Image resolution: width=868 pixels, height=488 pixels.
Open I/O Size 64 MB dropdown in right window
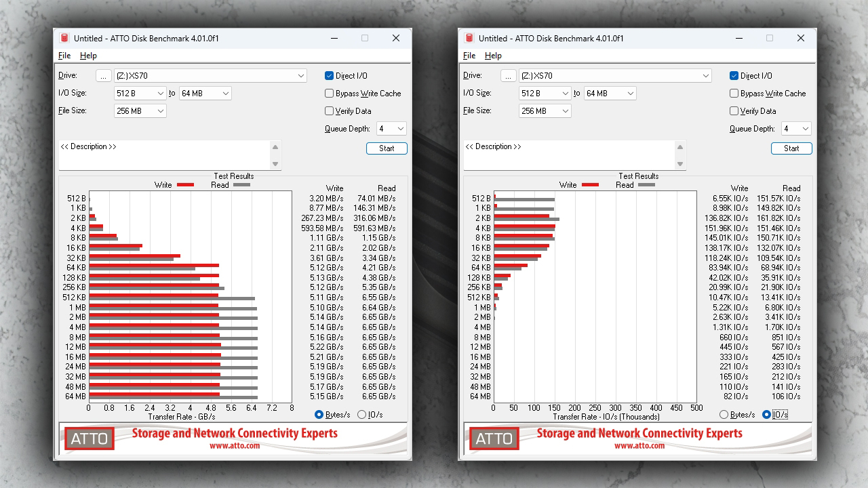[610, 94]
